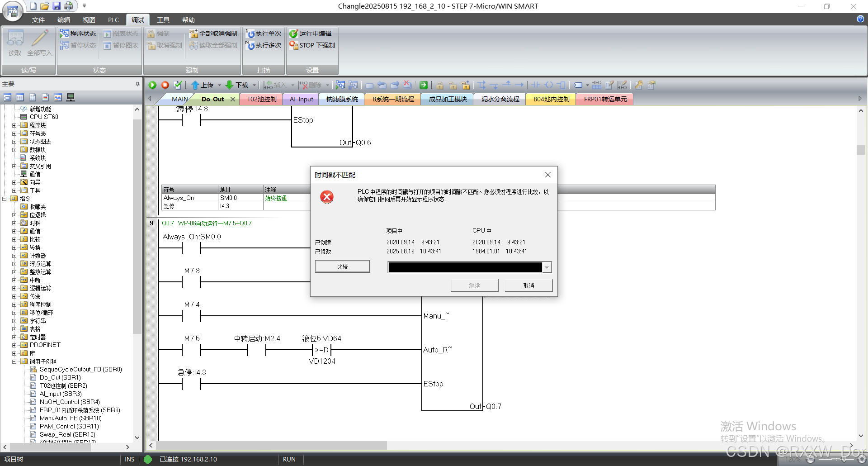This screenshot has height=466, width=868.
Task: Open the blacked-out combo box in dialog
Action: (470, 267)
